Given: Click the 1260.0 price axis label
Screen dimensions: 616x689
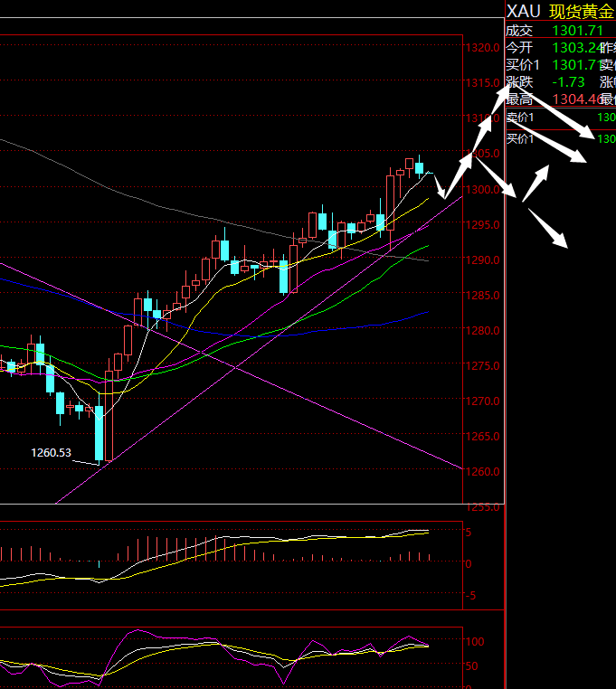Looking at the screenshot, I should 483,471.
